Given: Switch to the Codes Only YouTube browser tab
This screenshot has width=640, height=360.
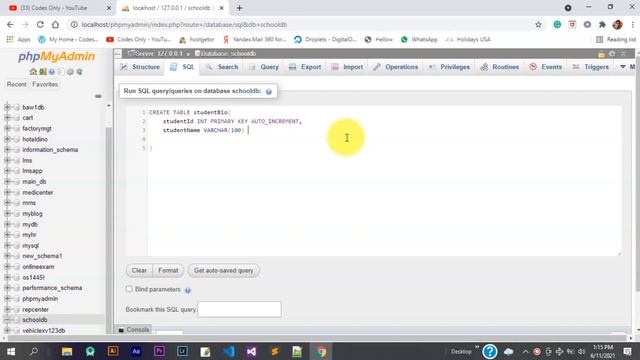Looking at the screenshot, I should (x=59, y=8).
